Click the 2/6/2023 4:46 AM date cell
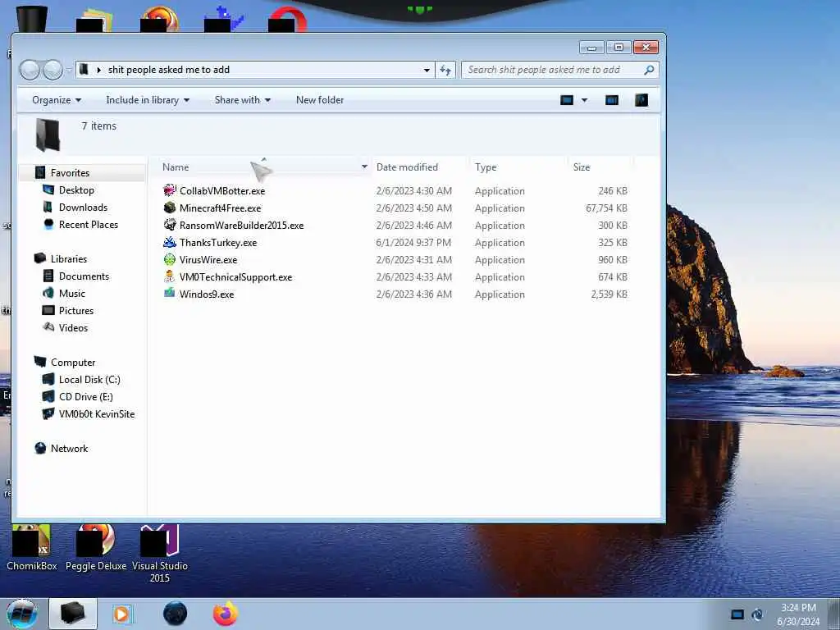 pos(413,226)
